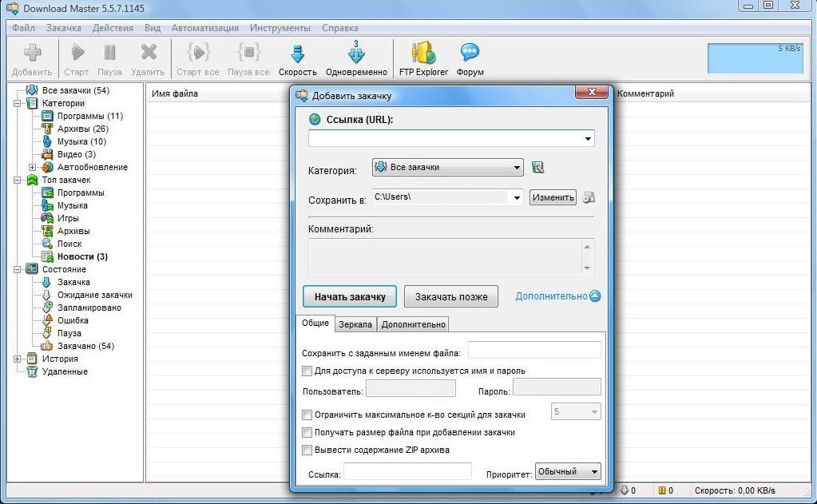Click the Скорость speed toolbar icon
This screenshot has height=504, width=817.
298,54
